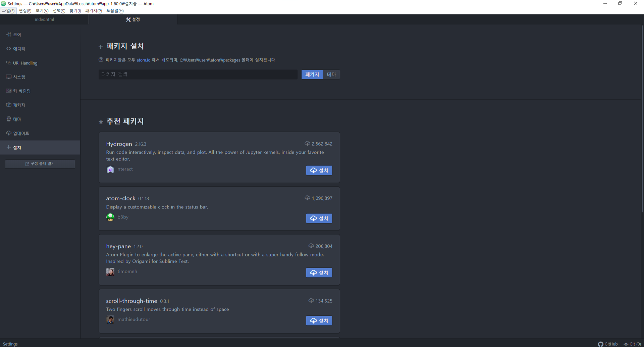Click the settings page vertical scrollbar
The width and height of the screenshot is (644, 347).
tap(642, 118)
